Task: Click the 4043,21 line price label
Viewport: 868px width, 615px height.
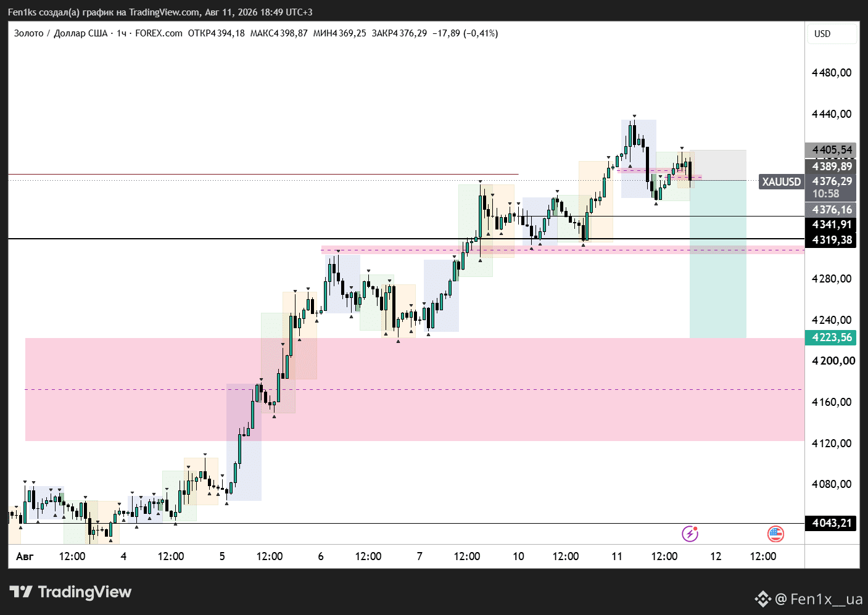Action: point(831,523)
